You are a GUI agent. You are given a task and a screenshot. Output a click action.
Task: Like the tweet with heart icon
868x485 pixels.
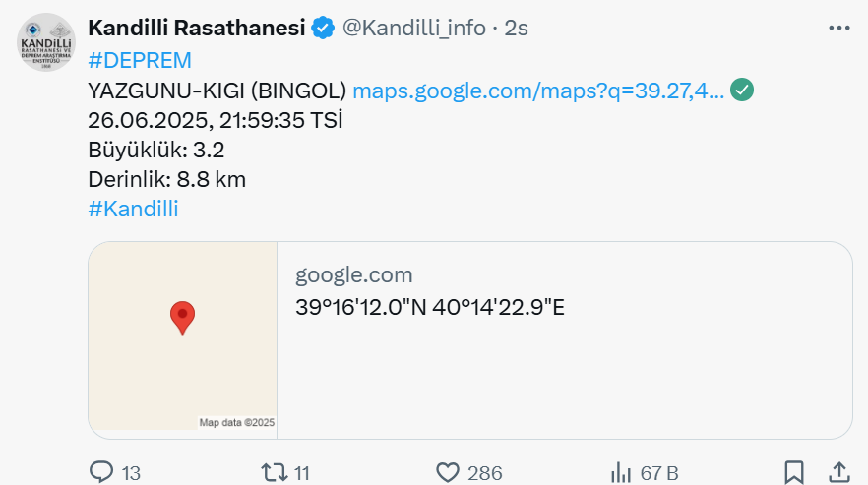(448, 473)
